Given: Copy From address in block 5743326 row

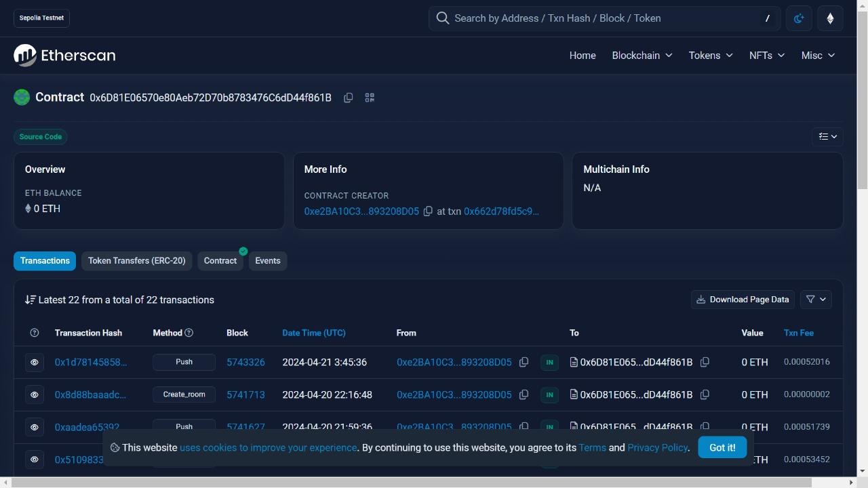Looking at the screenshot, I should pyautogui.click(x=524, y=362).
